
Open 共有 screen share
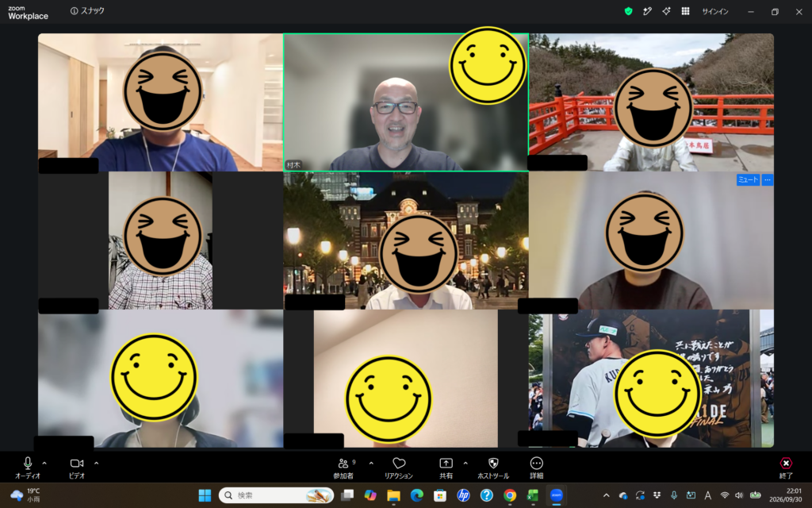click(x=446, y=468)
